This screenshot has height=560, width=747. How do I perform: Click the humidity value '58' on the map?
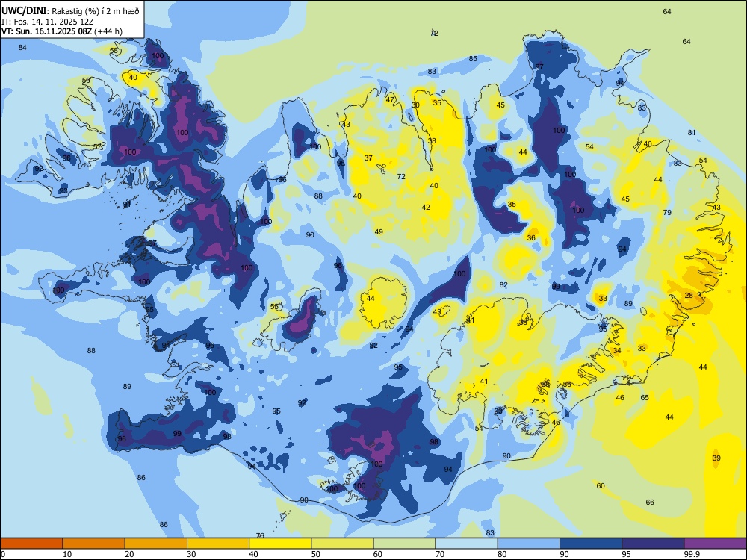click(x=114, y=51)
